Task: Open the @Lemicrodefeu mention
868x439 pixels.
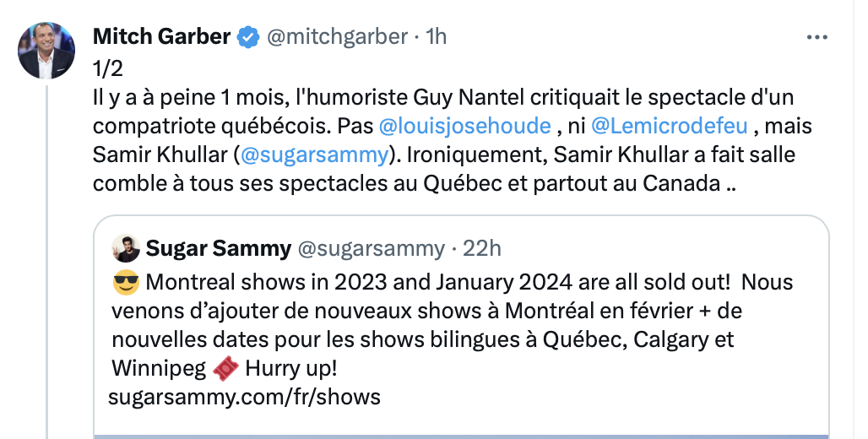Action: point(670,126)
